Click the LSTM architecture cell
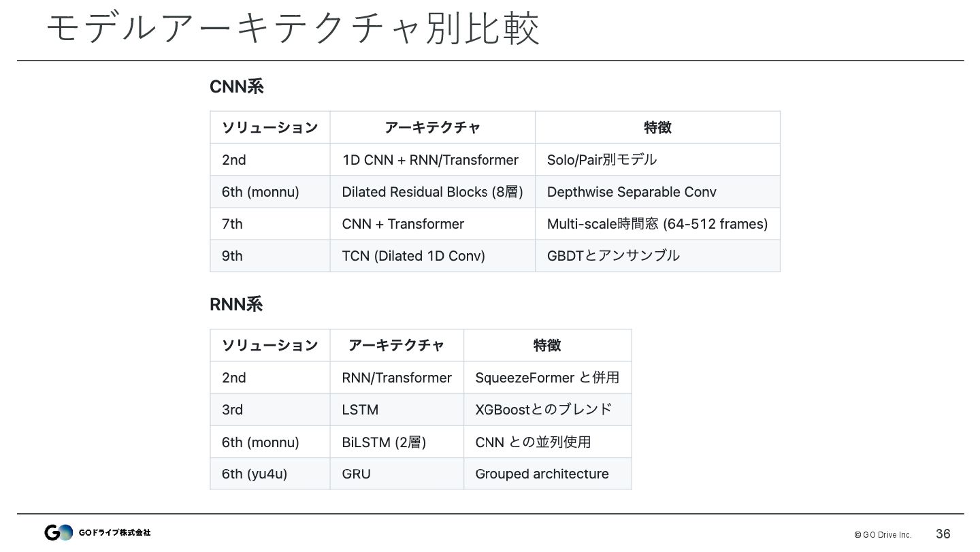The image size is (980, 552). [x=360, y=410]
